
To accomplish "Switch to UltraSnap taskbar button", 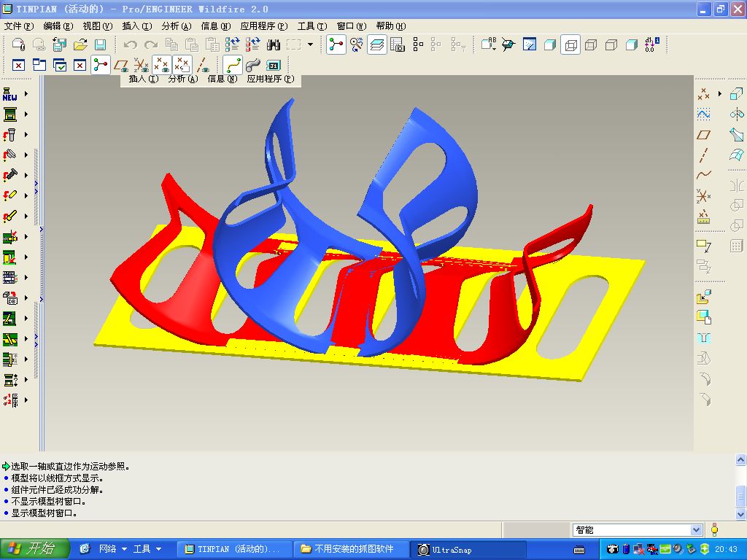I will (467, 549).
